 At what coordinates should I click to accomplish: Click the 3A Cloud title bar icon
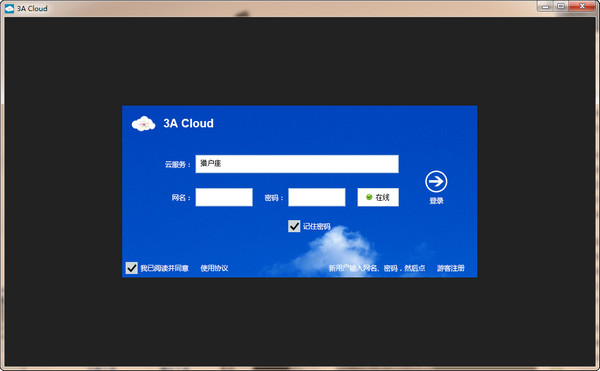[9, 8]
